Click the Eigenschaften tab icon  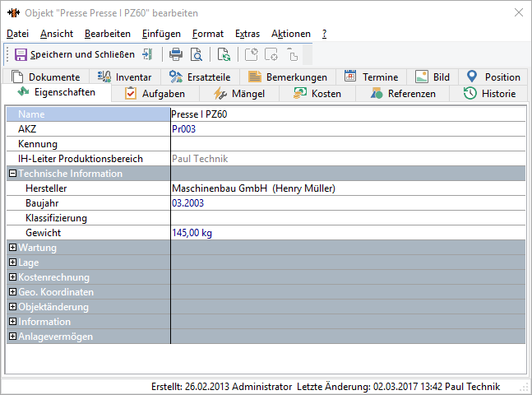23,91
